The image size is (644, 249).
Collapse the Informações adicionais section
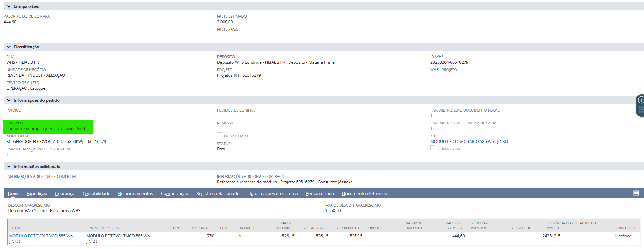click(x=9, y=167)
